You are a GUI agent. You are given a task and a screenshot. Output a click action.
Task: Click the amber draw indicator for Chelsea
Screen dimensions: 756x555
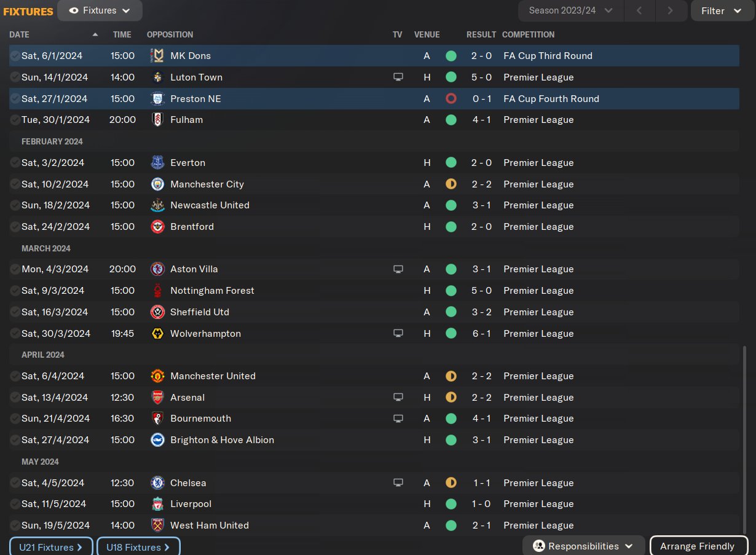click(451, 482)
